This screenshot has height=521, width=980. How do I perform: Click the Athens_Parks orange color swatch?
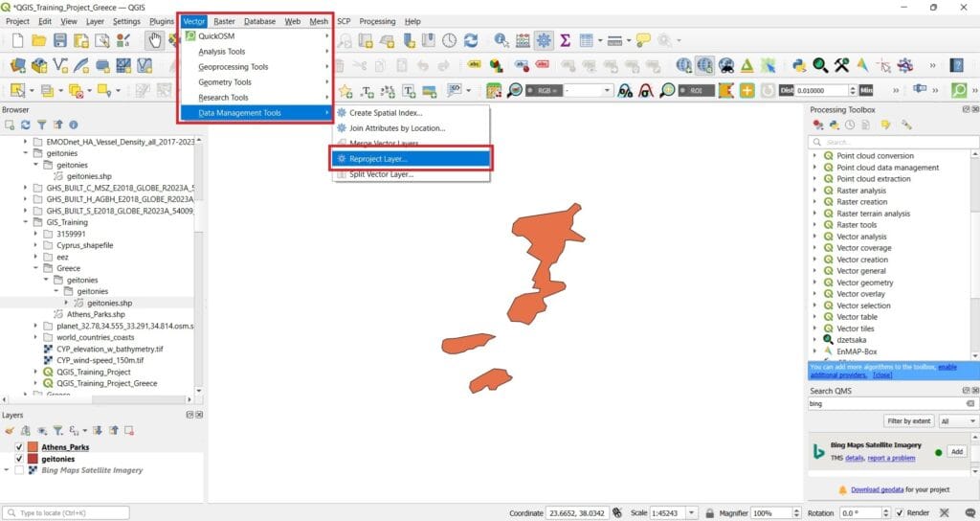click(33, 447)
